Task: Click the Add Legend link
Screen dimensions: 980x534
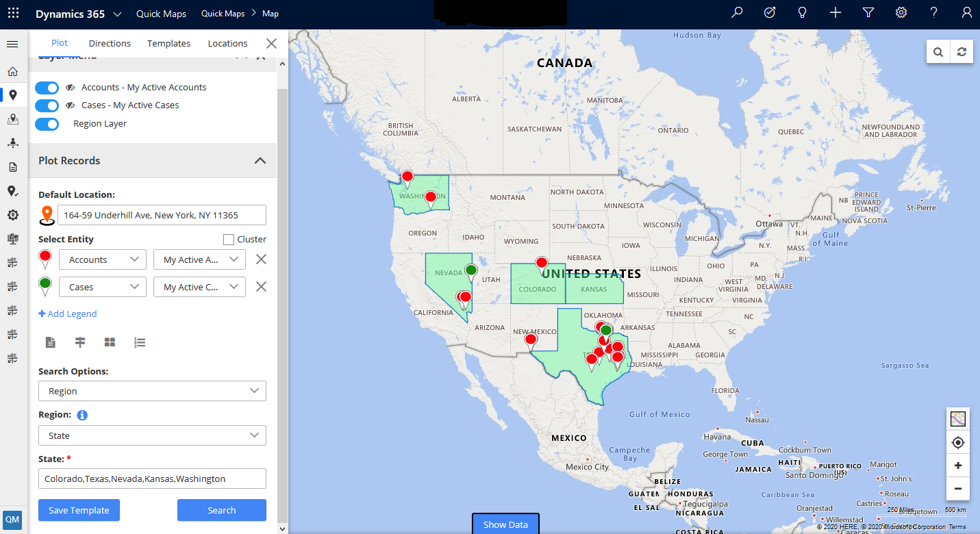Action: pyautogui.click(x=67, y=314)
